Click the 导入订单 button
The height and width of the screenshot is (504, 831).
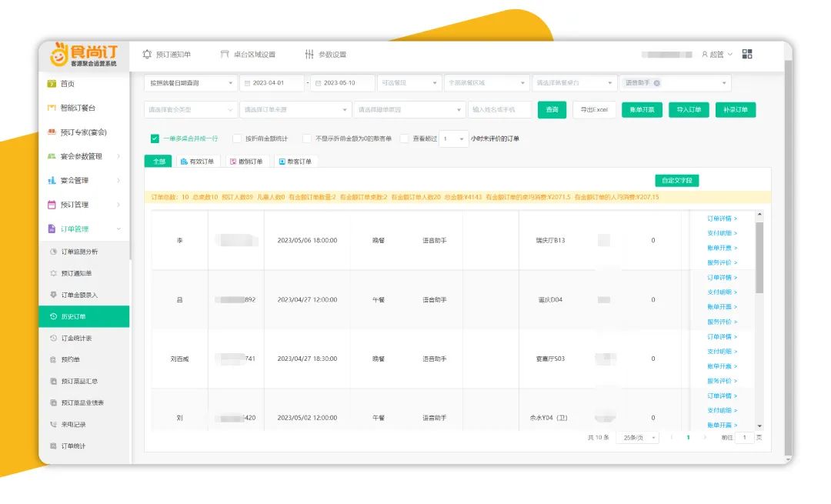point(689,110)
